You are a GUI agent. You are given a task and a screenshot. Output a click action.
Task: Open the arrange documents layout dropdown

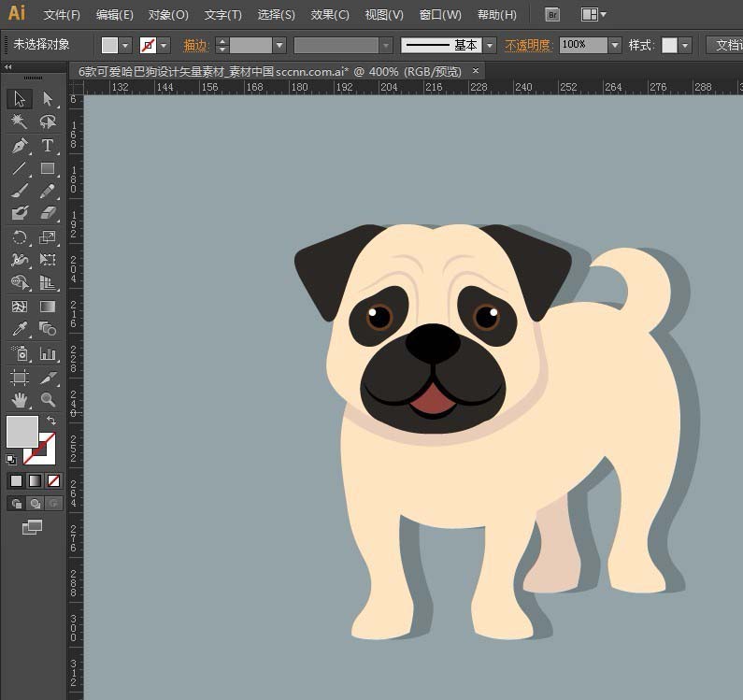593,15
